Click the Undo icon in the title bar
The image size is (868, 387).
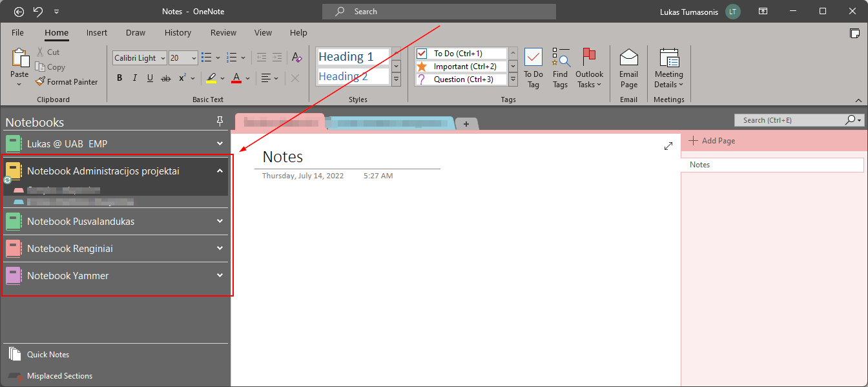tap(38, 12)
